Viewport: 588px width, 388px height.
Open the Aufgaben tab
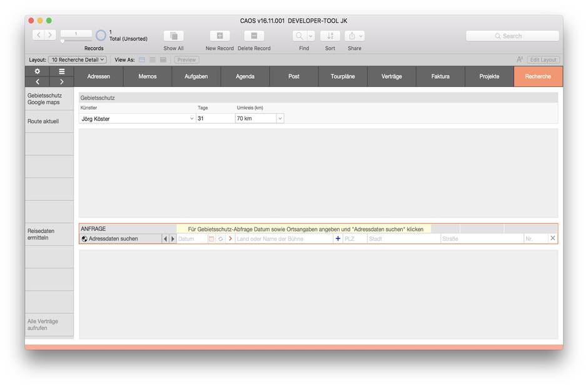click(196, 76)
